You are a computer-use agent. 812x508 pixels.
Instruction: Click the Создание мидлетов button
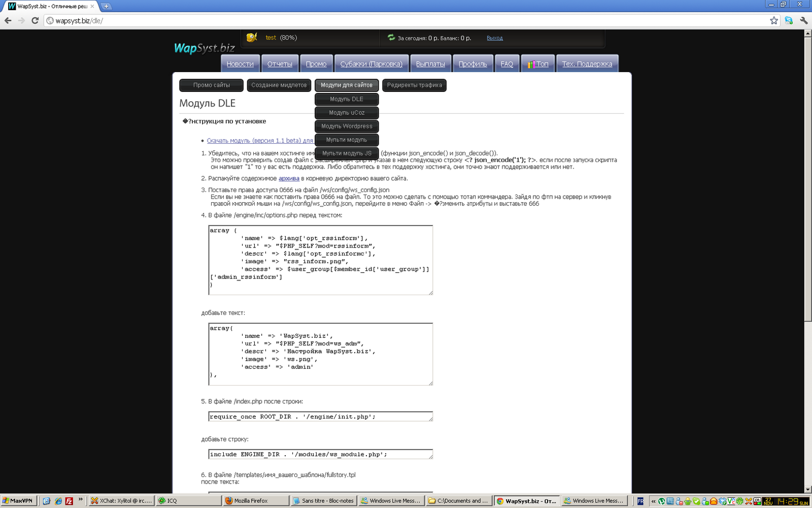pos(279,85)
